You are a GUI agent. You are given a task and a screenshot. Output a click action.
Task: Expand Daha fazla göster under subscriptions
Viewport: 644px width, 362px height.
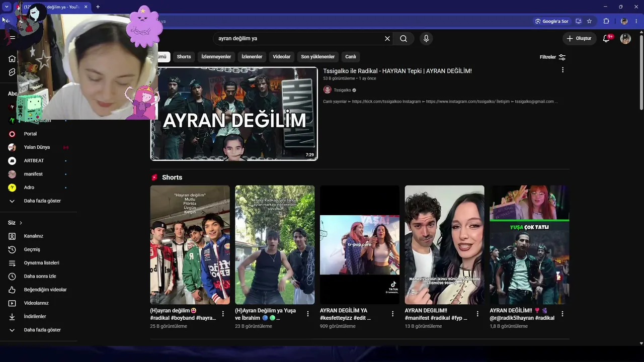[x=38, y=201]
